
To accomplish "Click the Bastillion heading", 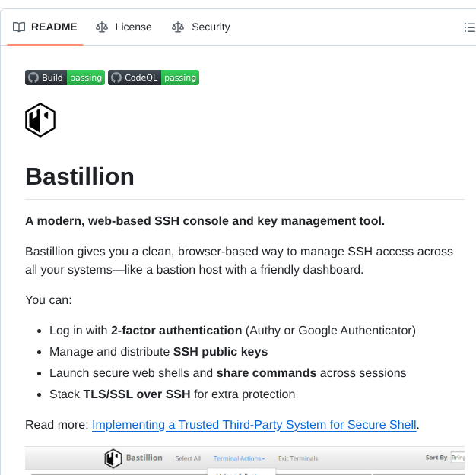I will tap(80, 176).
